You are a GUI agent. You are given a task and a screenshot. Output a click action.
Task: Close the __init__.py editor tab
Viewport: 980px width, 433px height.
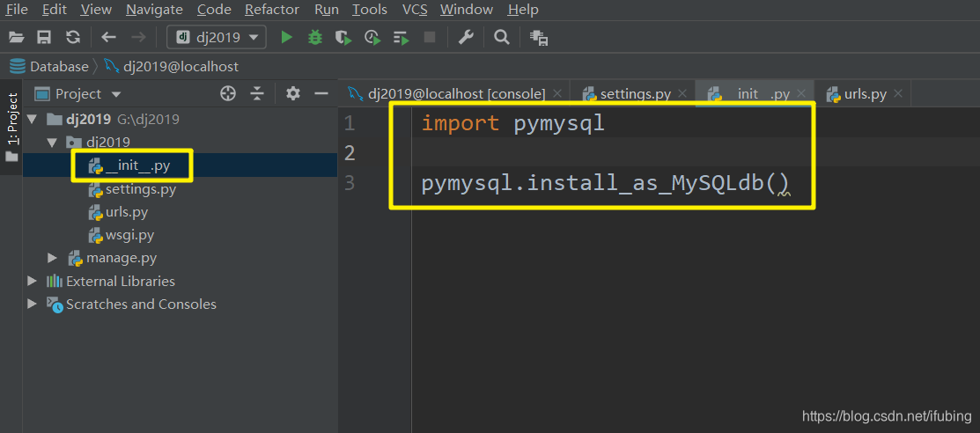[x=802, y=93]
